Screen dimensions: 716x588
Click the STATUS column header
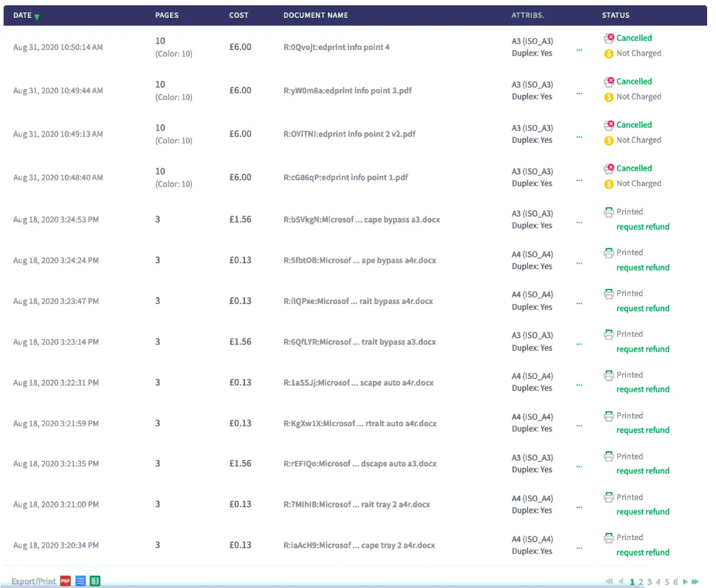coord(615,16)
